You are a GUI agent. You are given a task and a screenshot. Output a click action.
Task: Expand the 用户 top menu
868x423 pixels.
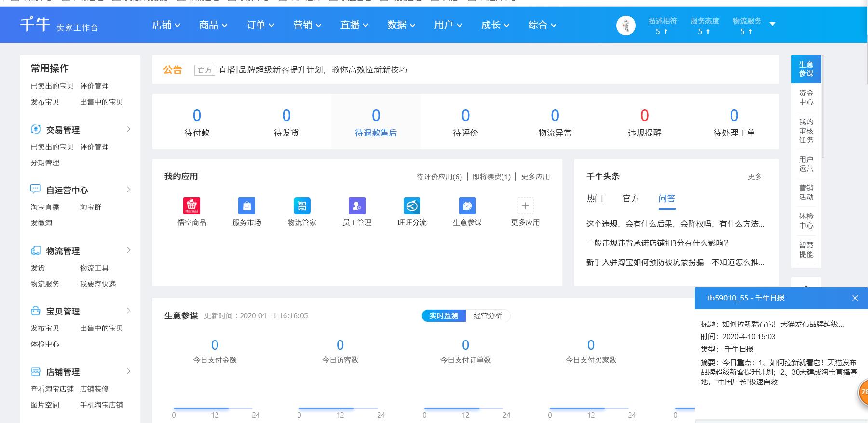coord(448,25)
